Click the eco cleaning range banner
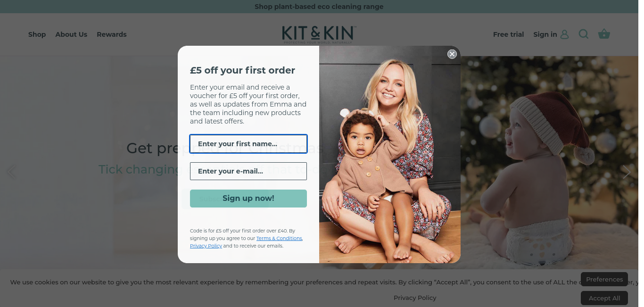644x307 pixels. click(319, 7)
